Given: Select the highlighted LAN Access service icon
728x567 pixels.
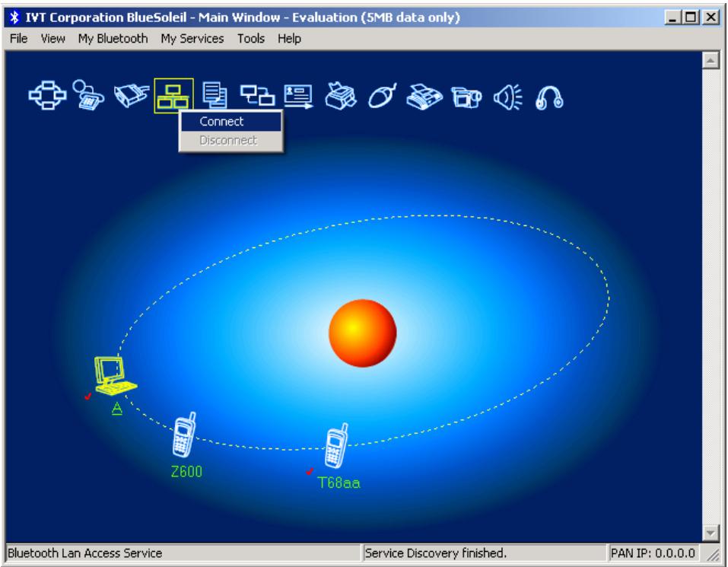Looking at the screenshot, I should coord(173,96).
